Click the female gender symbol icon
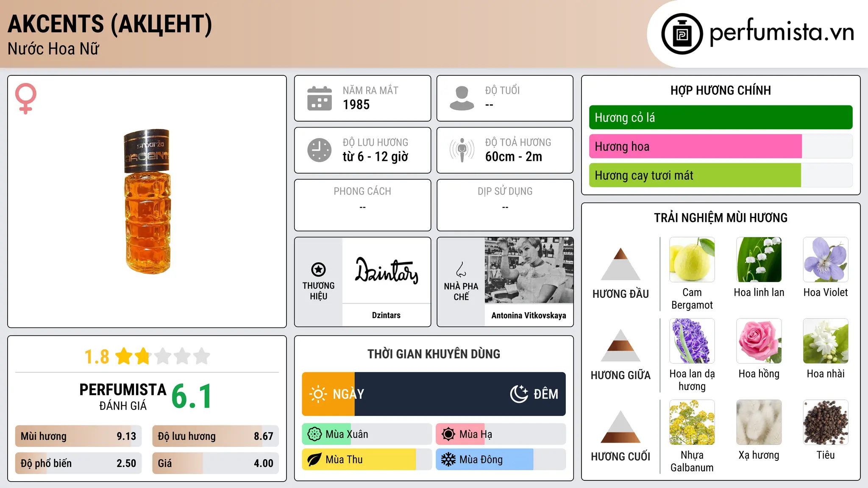The height and width of the screenshot is (488, 868). point(26,98)
